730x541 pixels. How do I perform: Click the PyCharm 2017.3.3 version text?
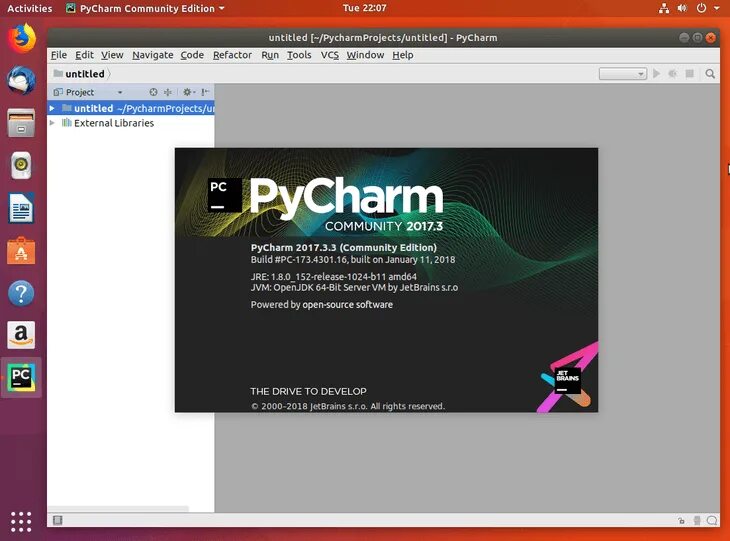pos(344,248)
